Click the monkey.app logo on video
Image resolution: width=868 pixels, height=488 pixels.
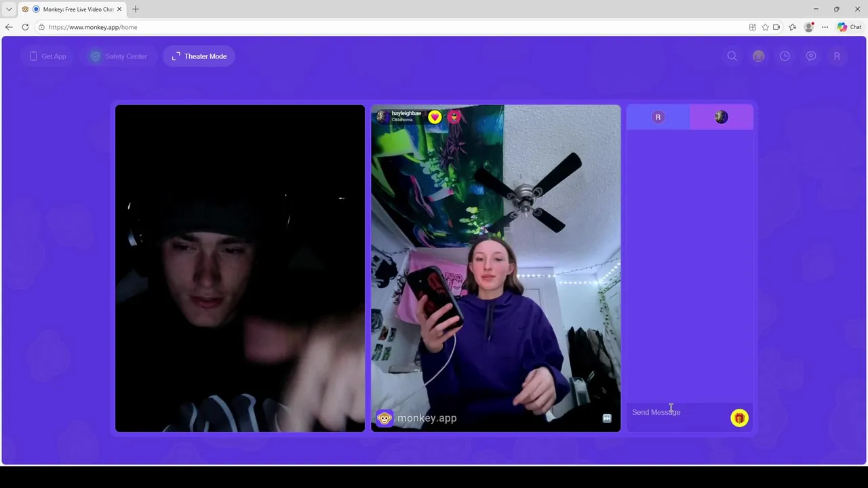pyautogui.click(x=416, y=418)
